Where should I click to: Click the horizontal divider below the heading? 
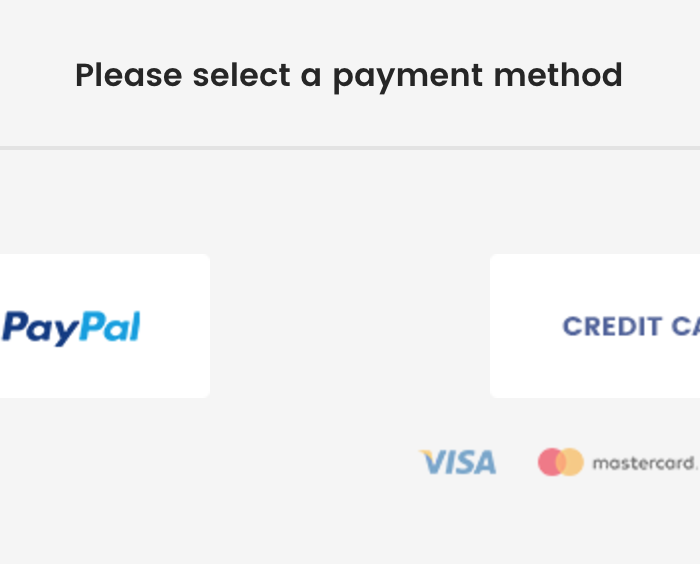(x=350, y=148)
